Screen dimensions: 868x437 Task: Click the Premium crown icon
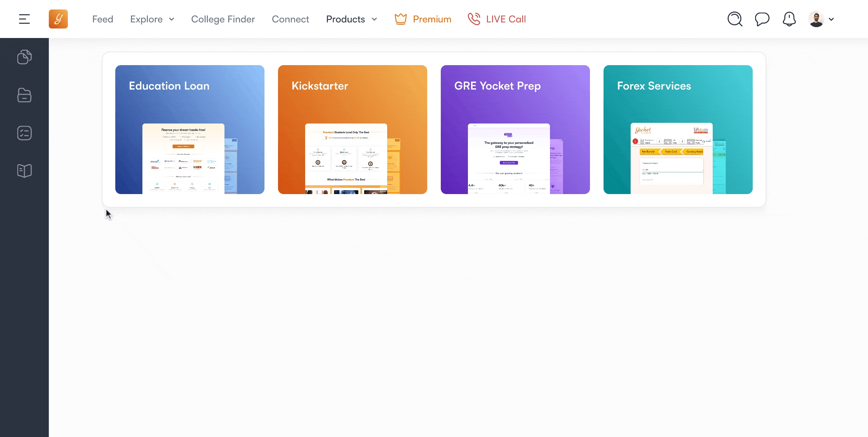coord(401,19)
